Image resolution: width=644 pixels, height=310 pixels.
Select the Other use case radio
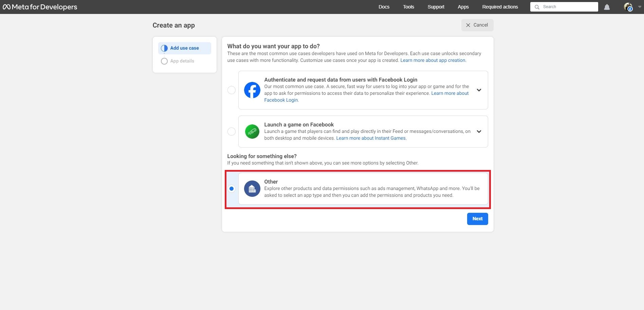(x=232, y=189)
